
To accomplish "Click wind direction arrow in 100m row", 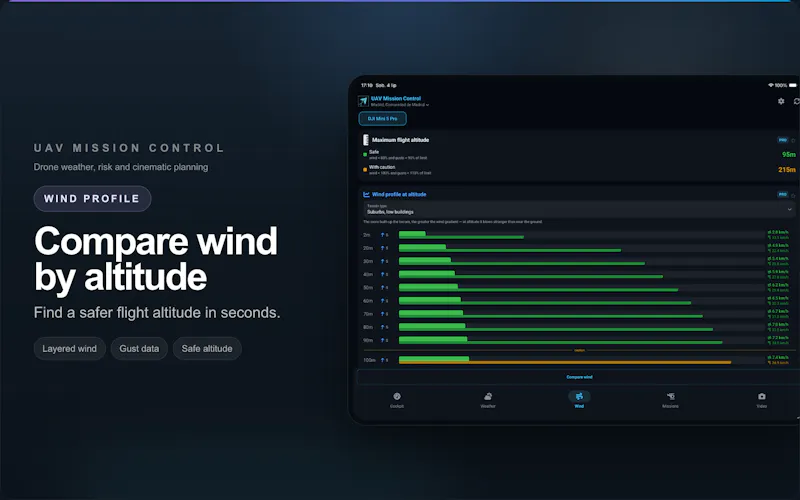I will point(383,360).
